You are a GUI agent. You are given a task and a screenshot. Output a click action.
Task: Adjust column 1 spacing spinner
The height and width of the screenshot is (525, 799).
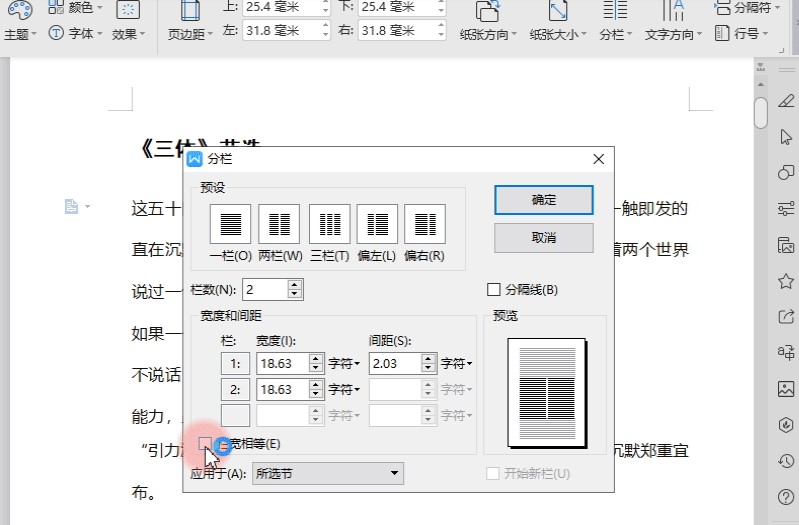pyautogui.click(x=429, y=363)
